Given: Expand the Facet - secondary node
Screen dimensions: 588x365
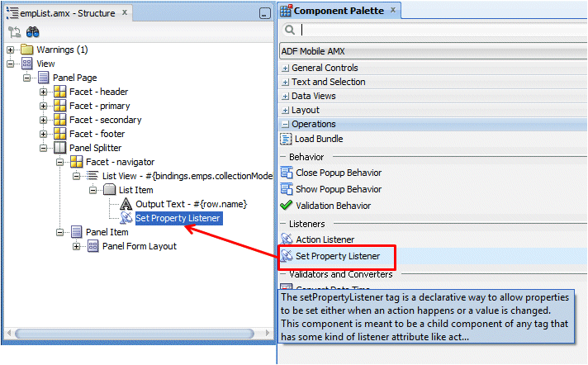Looking at the screenshot, I should pyautogui.click(x=44, y=120).
